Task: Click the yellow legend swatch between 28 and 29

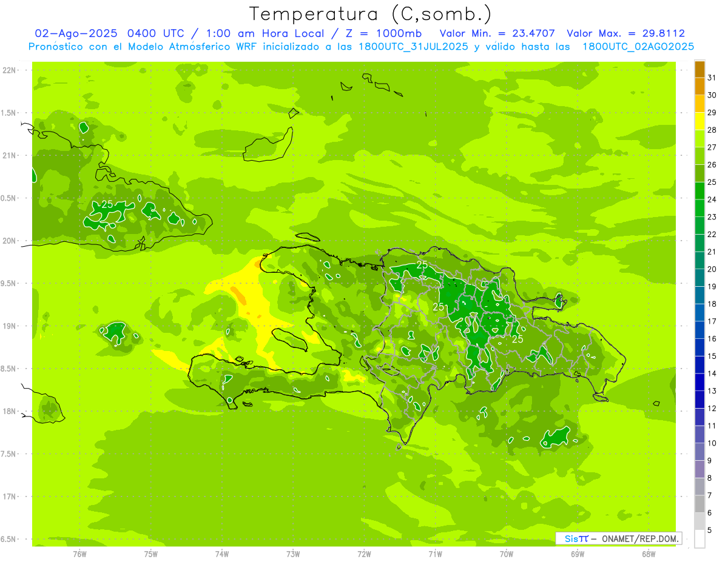Action: click(x=699, y=121)
